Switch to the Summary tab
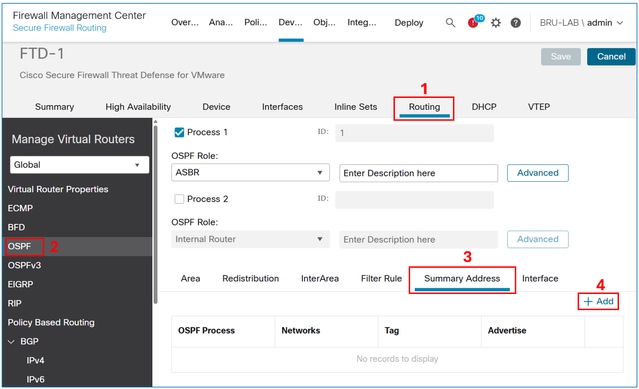The height and width of the screenshot is (389, 639). (54, 107)
